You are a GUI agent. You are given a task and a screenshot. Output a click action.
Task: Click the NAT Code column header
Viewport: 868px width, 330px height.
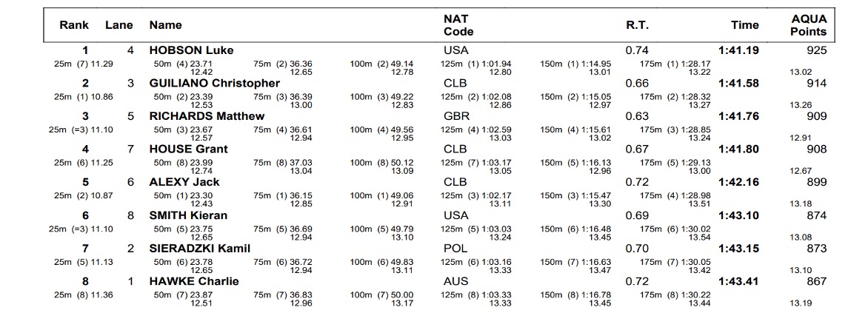click(x=458, y=25)
